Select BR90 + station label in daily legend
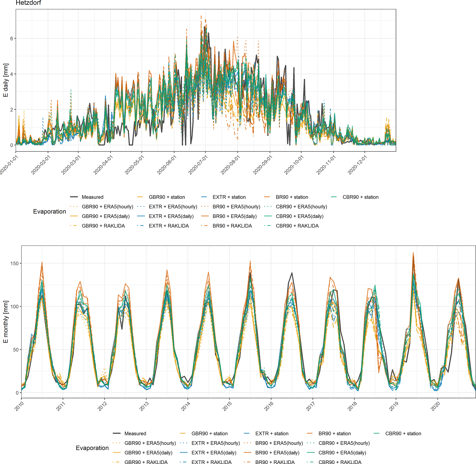This screenshot has width=476, height=464. (292, 197)
